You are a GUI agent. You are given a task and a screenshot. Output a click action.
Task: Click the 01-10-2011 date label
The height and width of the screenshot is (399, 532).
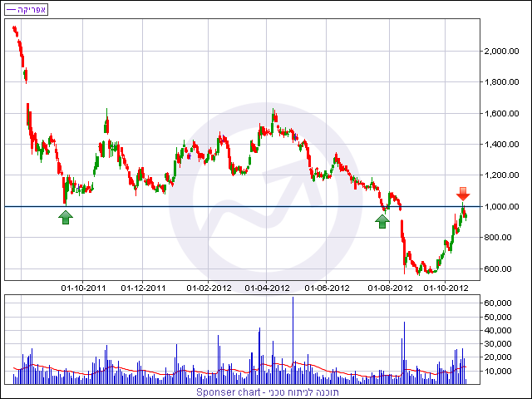click(x=83, y=288)
